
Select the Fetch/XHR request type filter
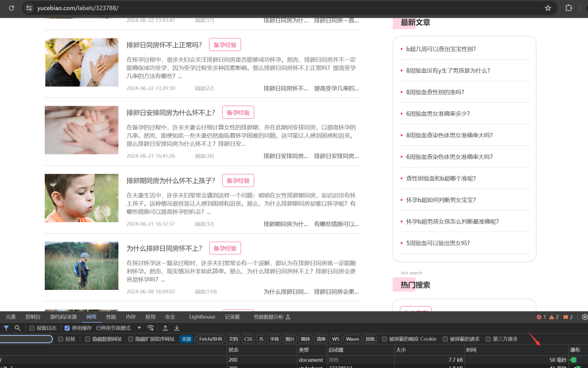(x=211, y=339)
